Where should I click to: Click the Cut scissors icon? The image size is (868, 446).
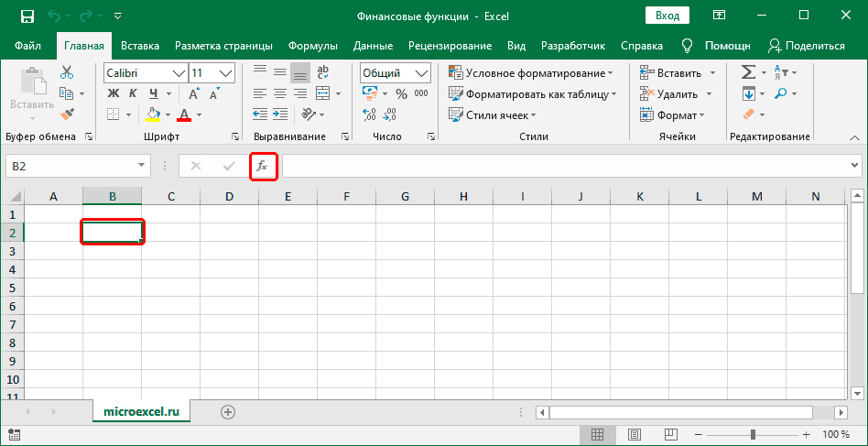pyautogui.click(x=67, y=72)
